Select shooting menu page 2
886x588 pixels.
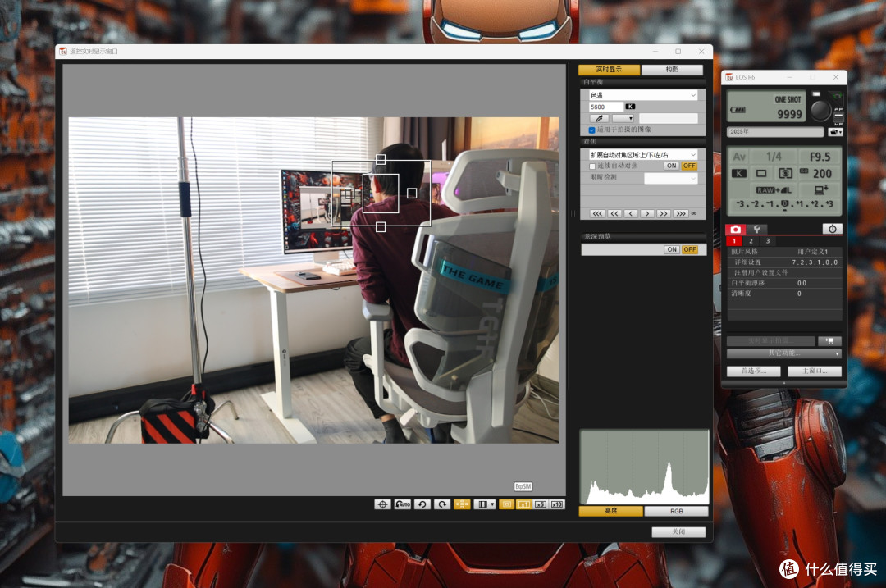pyautogui.click(x=751, y=241)
